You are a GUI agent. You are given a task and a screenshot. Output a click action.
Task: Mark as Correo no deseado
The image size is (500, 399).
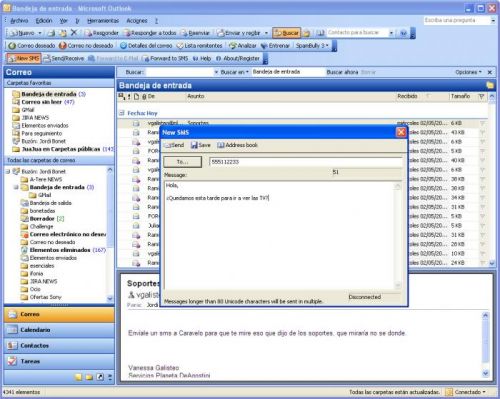[86, 46]
